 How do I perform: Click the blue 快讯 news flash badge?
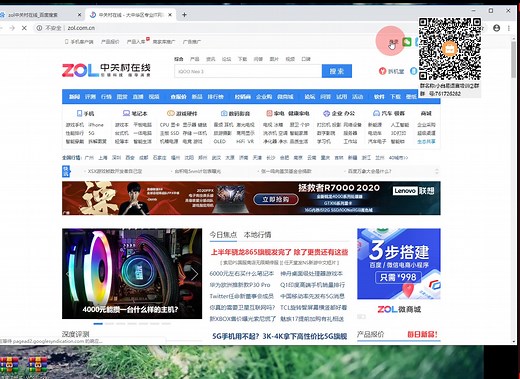tap(66, 171)
